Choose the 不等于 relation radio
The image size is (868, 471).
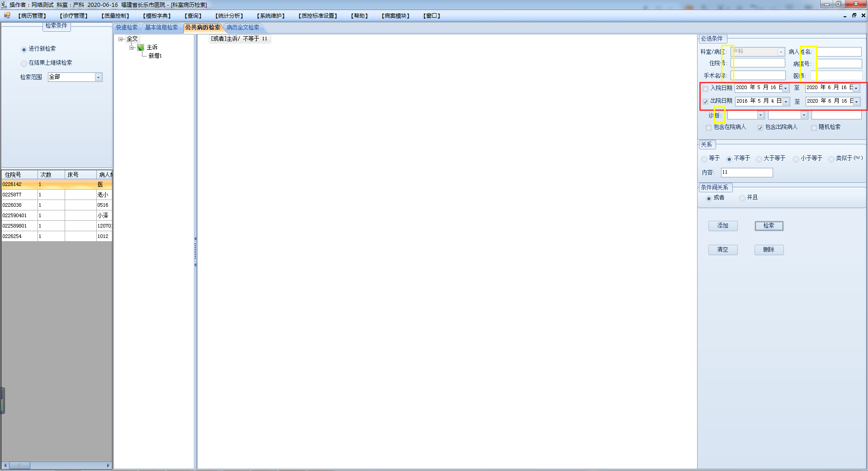pos(729,159)
